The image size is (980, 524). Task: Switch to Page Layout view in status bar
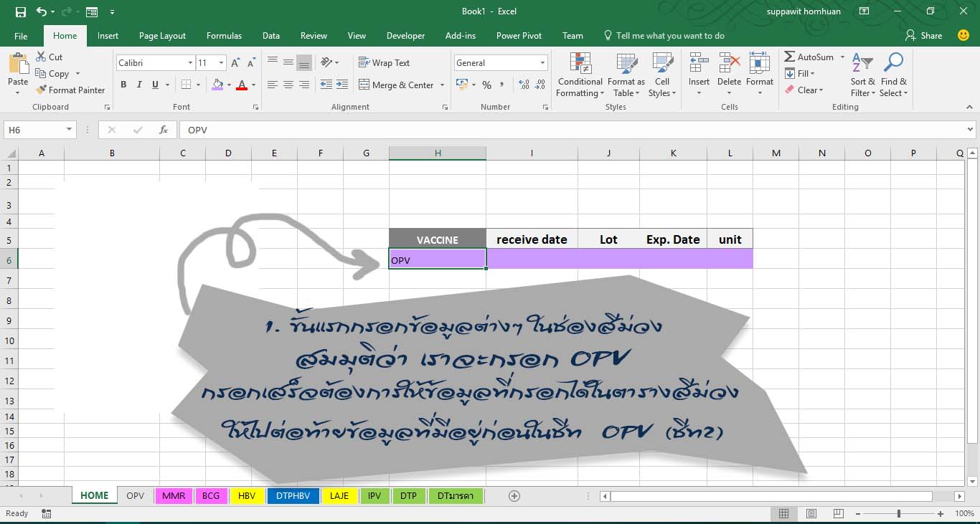pyautogui.click(x=811, y=514)
